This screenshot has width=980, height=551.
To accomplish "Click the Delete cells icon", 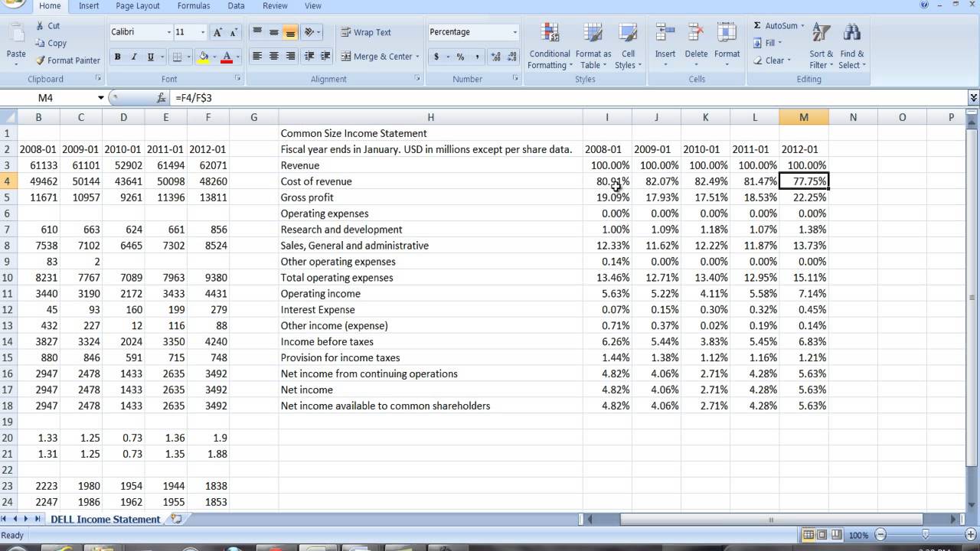I will (696, 34).
